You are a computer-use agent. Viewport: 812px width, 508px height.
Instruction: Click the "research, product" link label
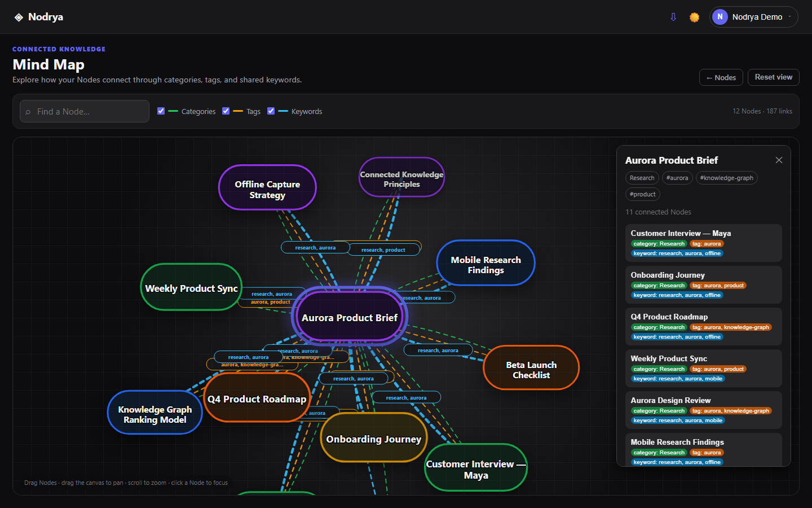383,249
